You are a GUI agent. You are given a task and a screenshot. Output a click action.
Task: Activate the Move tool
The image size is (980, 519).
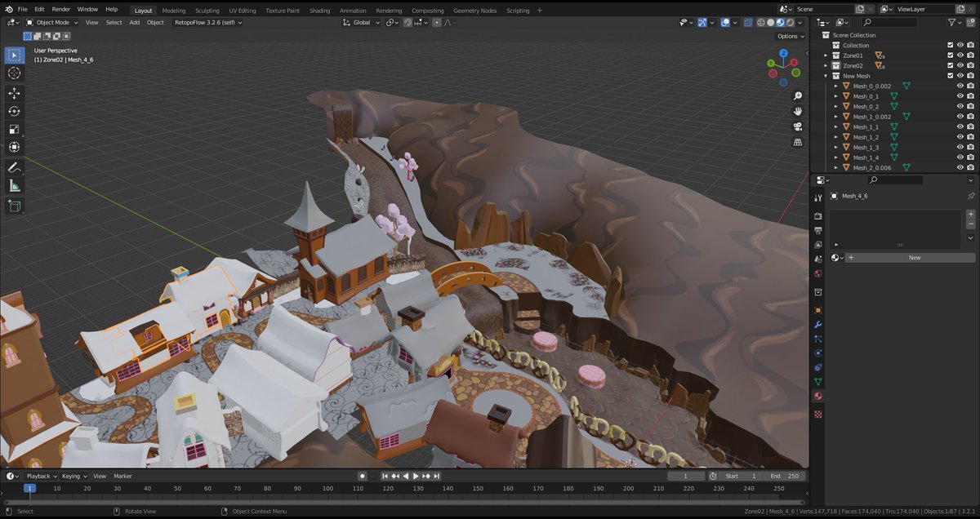pos(14,93)
